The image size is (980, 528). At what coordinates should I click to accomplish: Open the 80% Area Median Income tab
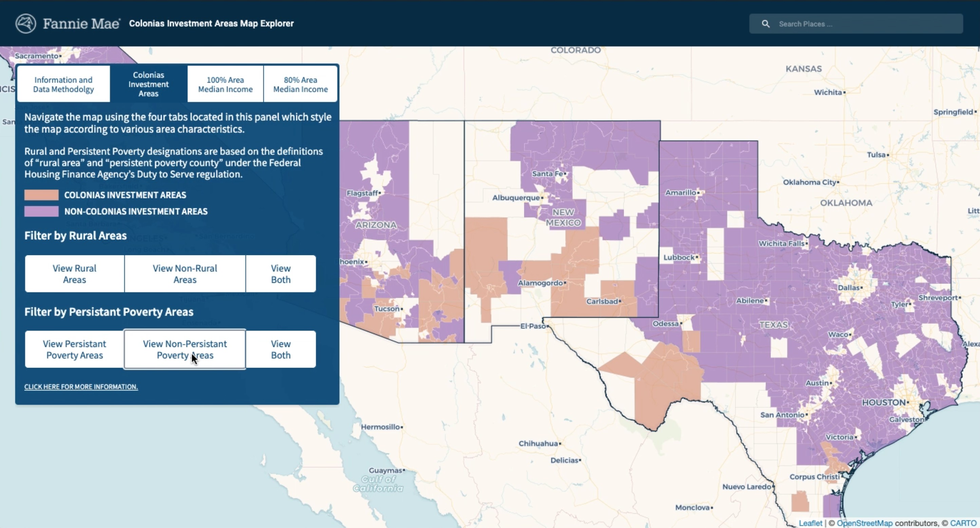click(x=300, y=84)
